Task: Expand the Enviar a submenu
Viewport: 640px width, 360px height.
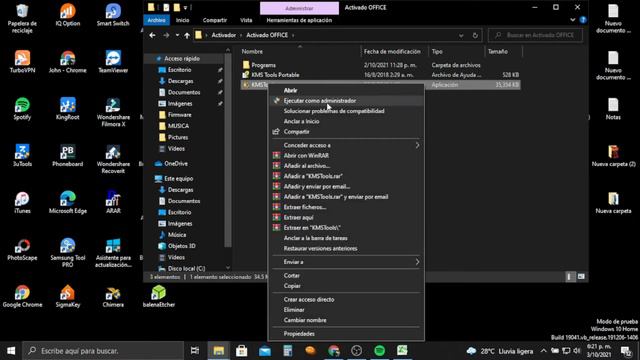Action: click(346, 262)
